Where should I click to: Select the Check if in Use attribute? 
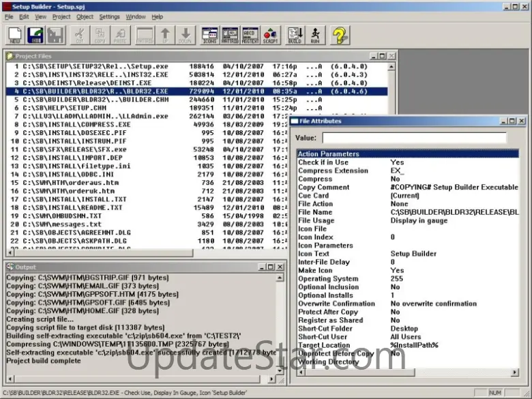(x=408, y=162)
